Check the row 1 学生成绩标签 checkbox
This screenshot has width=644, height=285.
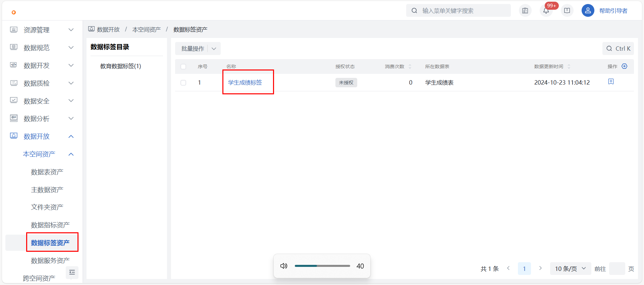tap(183, 83)
